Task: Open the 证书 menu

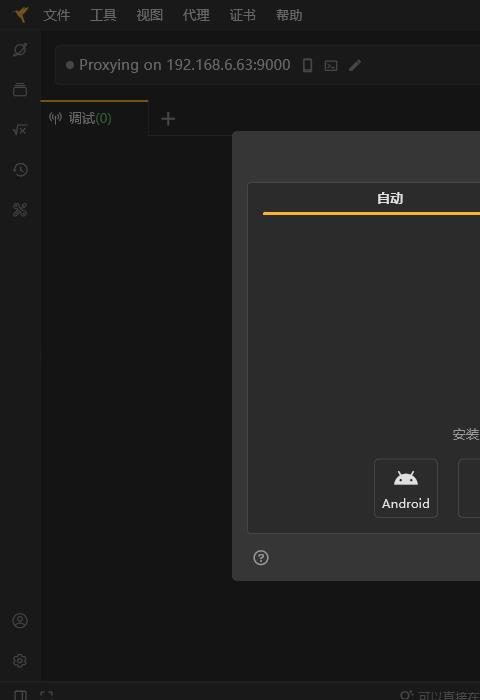Action: click(242, 15)
